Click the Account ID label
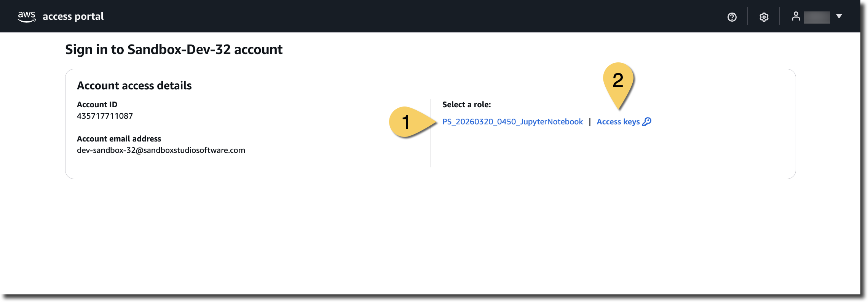 click(x=97, y=105)
